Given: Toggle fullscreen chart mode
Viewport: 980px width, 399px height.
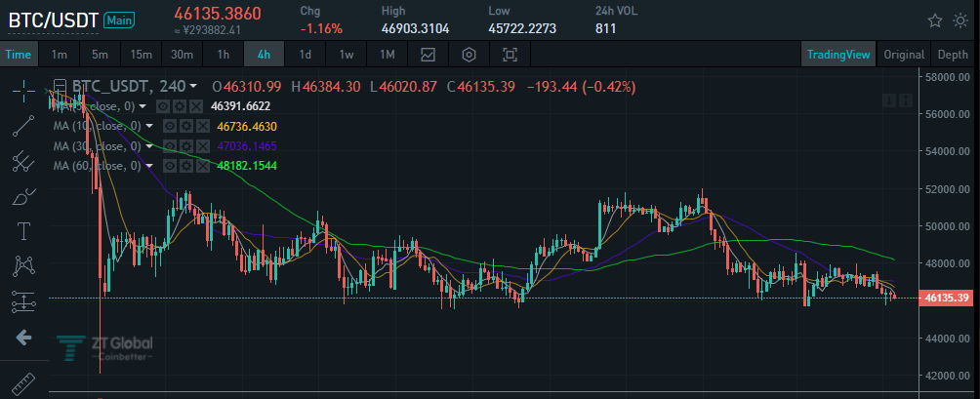Looking at the screenshot, I should pos(510,55).
